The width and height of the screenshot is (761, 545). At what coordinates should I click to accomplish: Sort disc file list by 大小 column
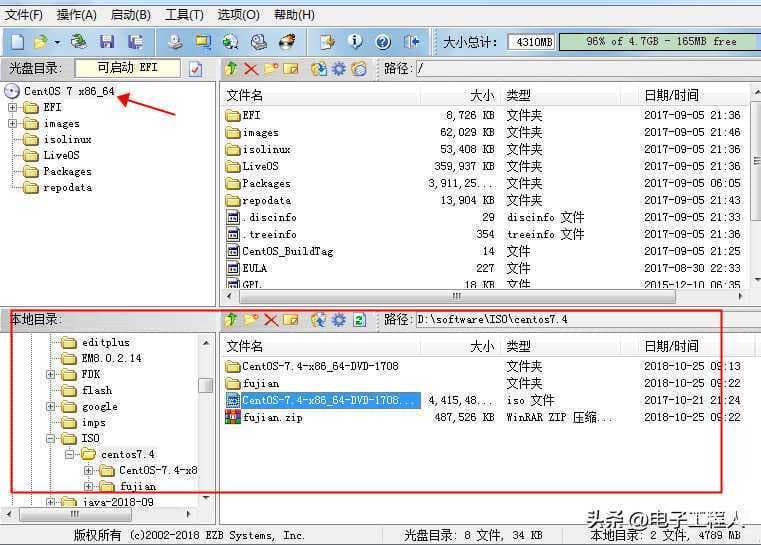tap(461, 96)
